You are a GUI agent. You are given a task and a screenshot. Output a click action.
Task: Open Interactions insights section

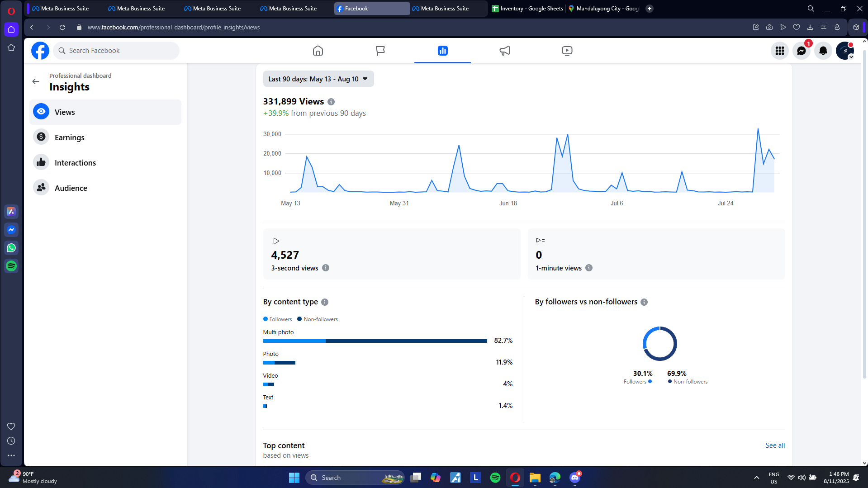point(75,163)
